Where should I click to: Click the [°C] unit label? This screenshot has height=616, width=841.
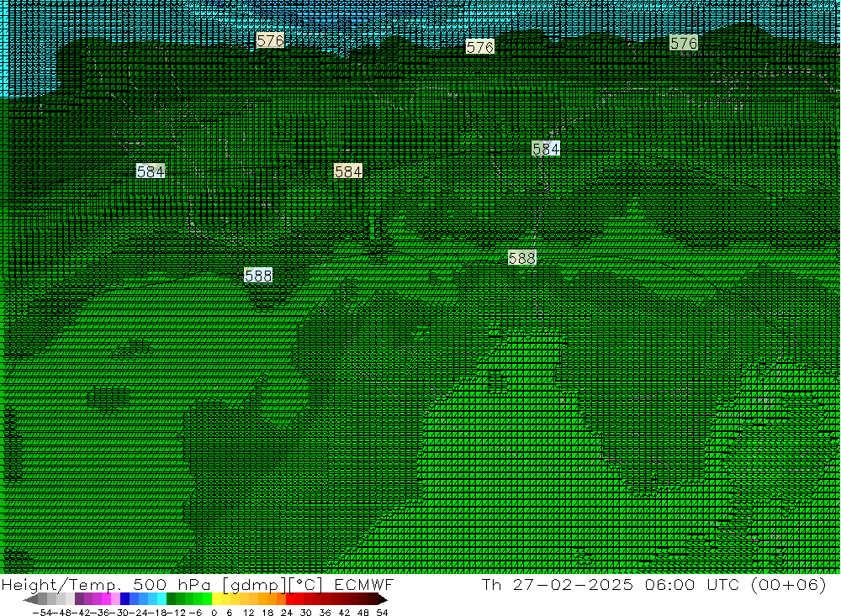point(306,586)
